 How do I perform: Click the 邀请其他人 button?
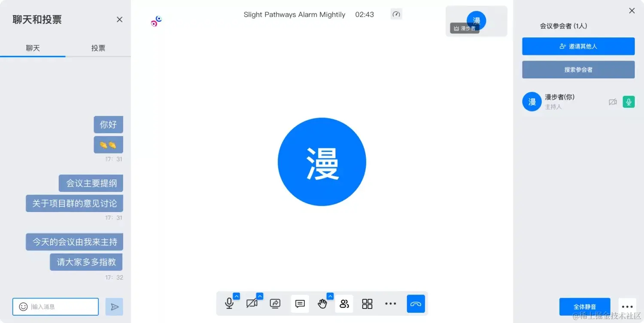point(578,46)
